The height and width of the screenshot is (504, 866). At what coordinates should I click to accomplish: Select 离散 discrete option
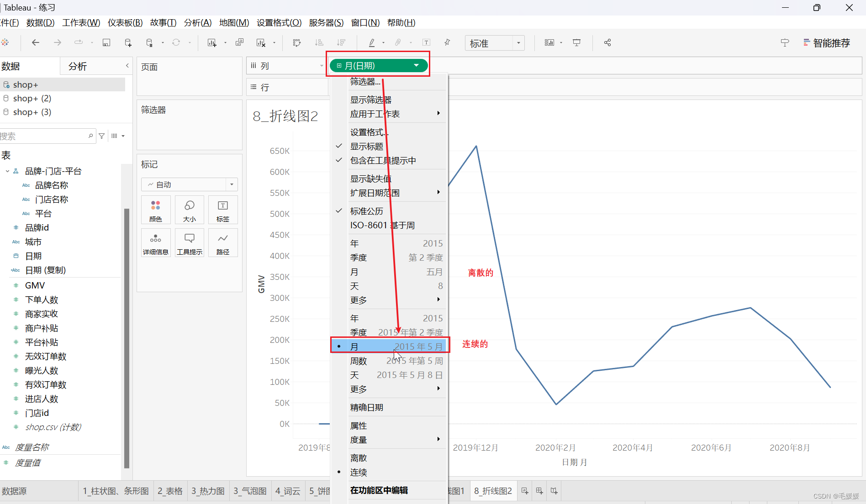coord(389,458)
